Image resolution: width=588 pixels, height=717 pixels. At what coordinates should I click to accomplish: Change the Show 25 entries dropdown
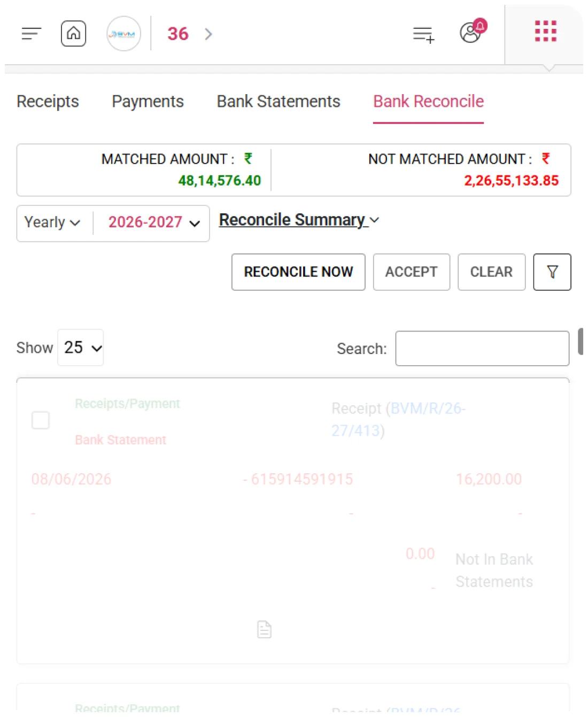81,348
